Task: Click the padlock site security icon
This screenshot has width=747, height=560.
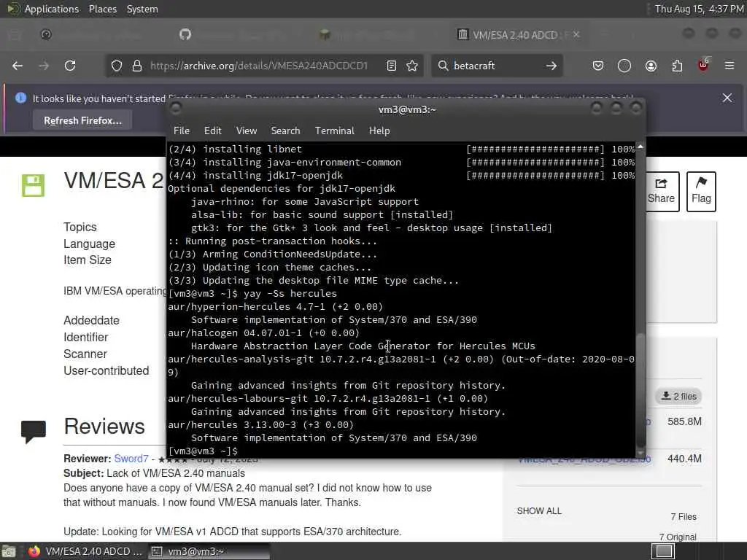Action: pyautogui.click(x=137, y=66)
